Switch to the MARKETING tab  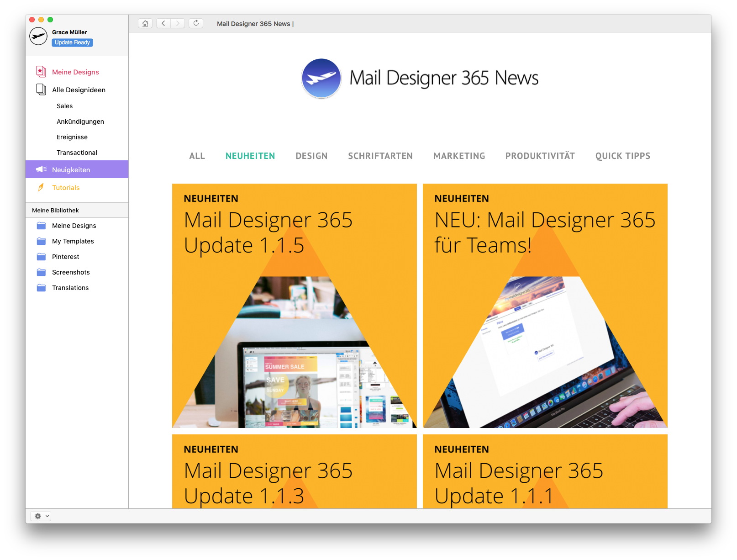coord(459,156)
